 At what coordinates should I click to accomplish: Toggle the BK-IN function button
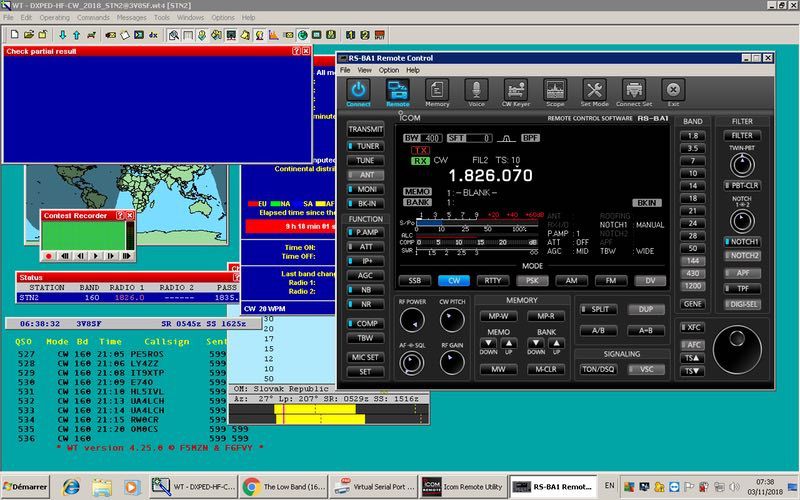coord(365,203)
